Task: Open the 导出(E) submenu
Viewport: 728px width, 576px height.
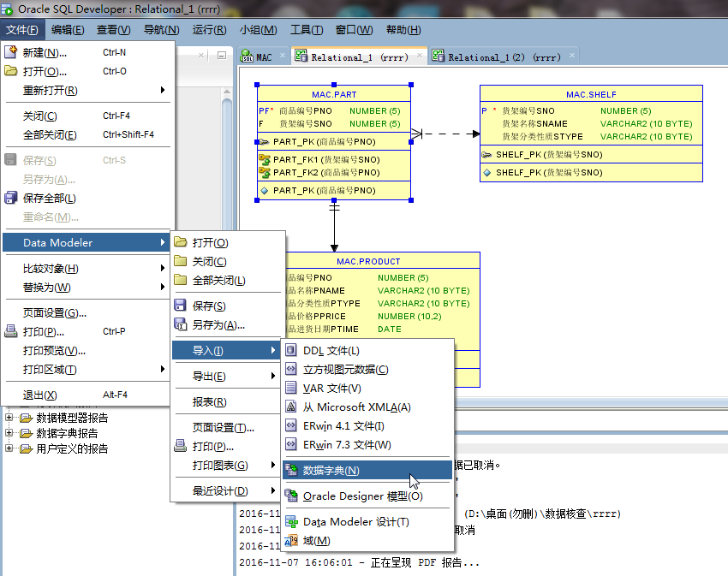Action: tap(227, 376)
